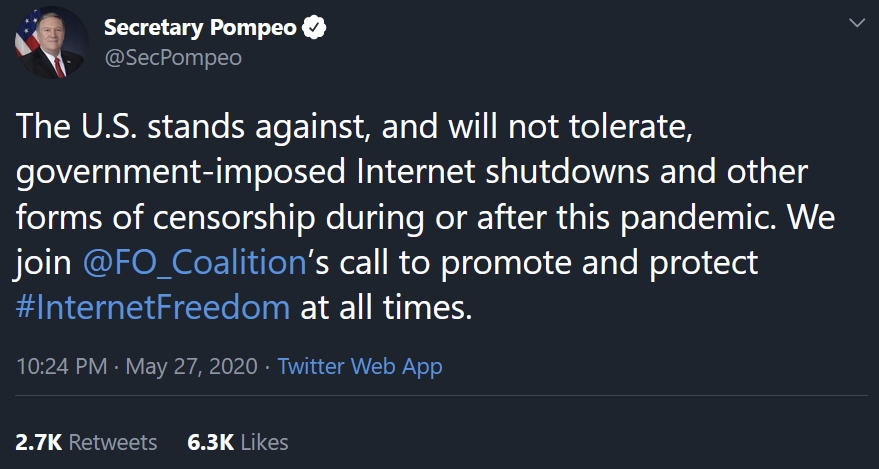The image size is (879, 469).
Task: Click the American flag in the avatar
Action: tap(24, 30)
